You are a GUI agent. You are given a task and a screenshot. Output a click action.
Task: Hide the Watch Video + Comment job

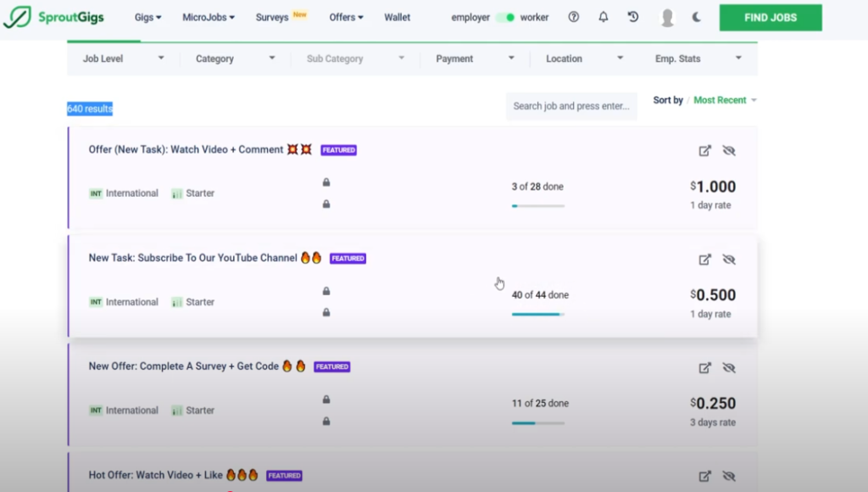729,151
